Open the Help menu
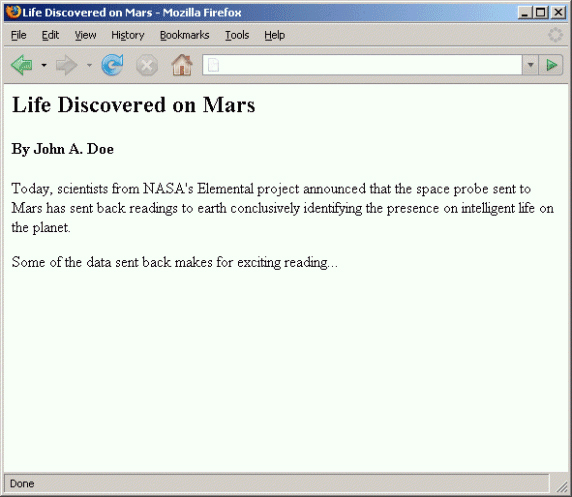This screenshot has width=572, height=497. point(274,35)
